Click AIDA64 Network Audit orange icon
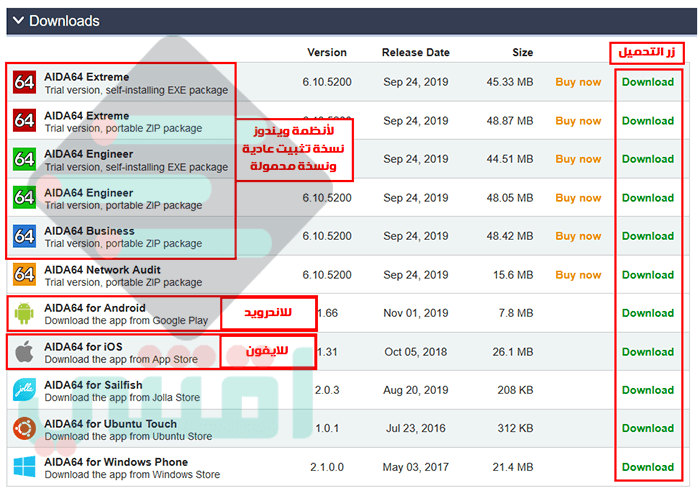 click(24, 275)
